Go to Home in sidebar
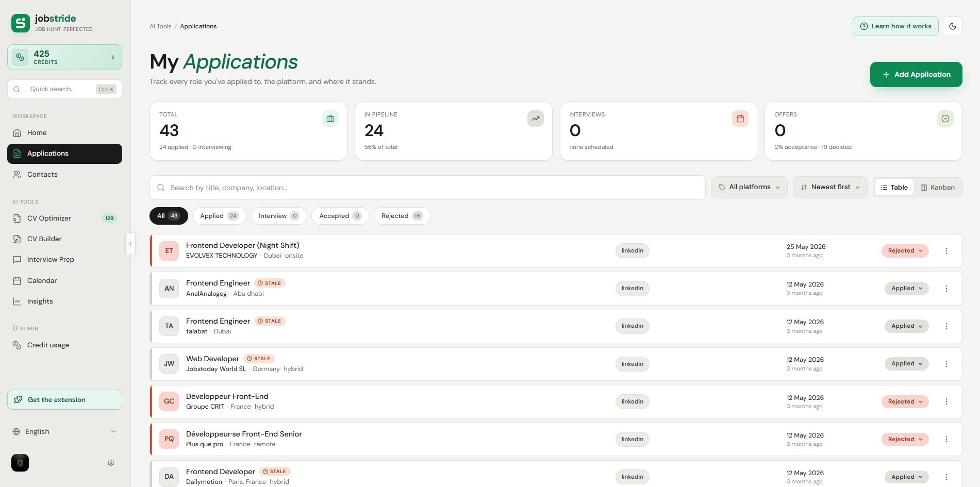The image size is (980, 487). [64, 133]
